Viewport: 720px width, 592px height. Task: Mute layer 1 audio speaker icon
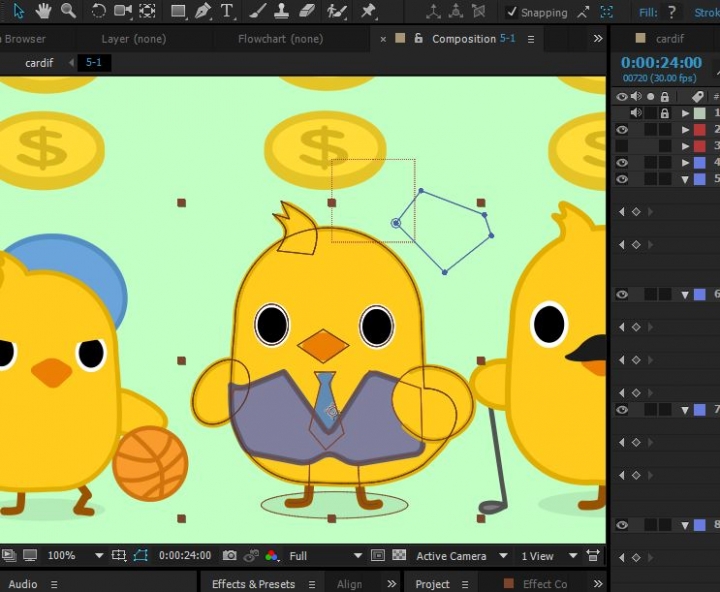pos(636,113)
